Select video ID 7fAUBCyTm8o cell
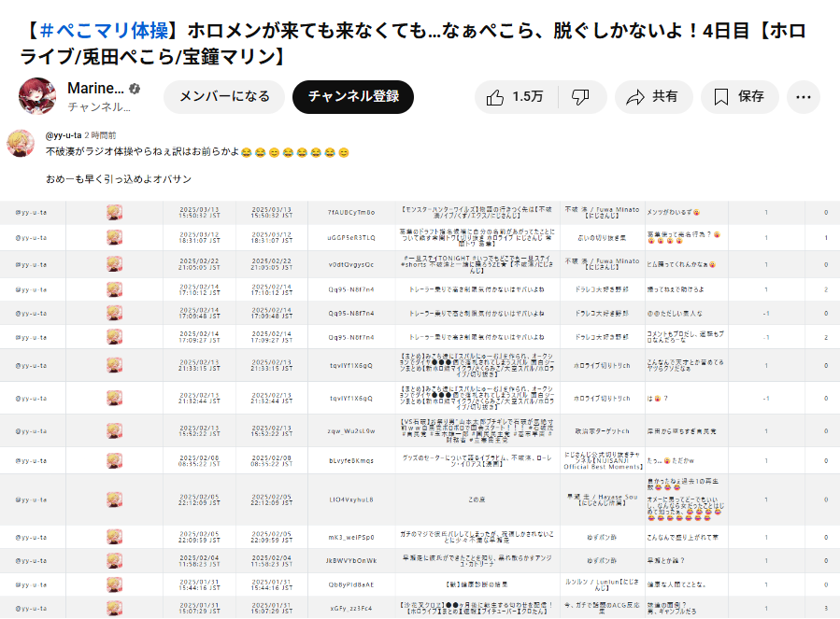 (x=351, y=213)
